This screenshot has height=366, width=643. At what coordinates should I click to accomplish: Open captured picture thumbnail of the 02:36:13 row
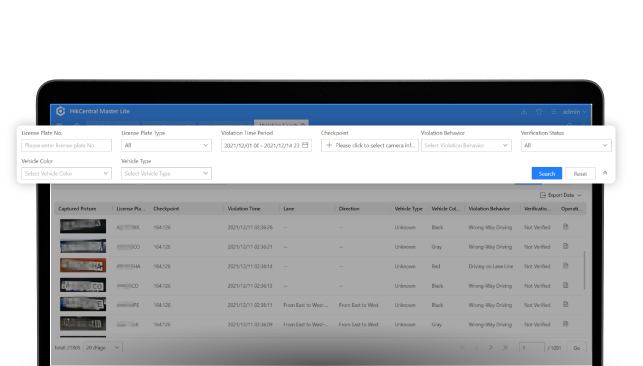[83, 285]
